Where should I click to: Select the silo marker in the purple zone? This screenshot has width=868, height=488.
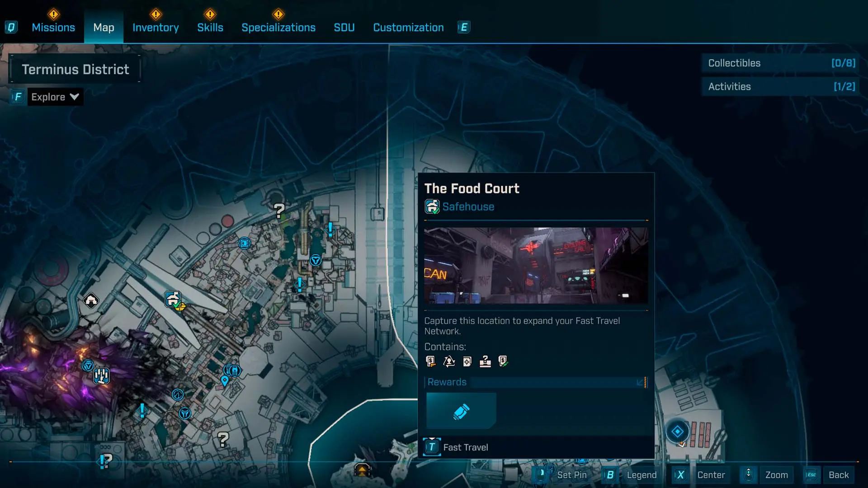coord(101,375)
